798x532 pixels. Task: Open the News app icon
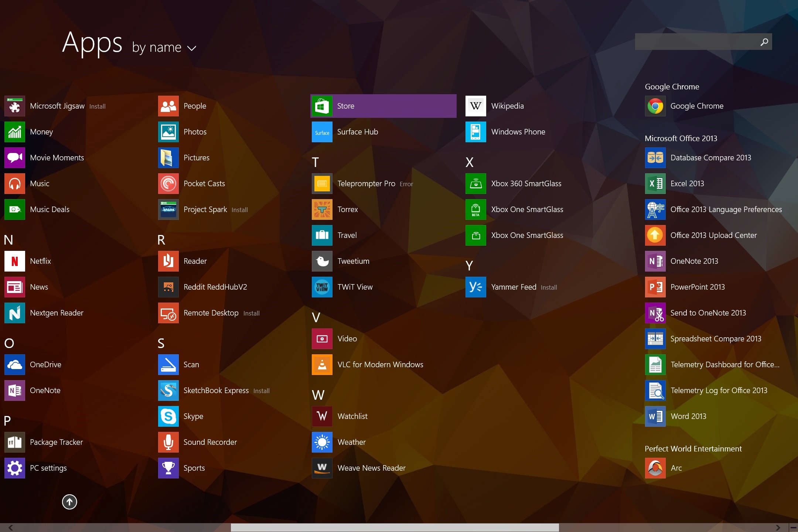click(15, 287)
